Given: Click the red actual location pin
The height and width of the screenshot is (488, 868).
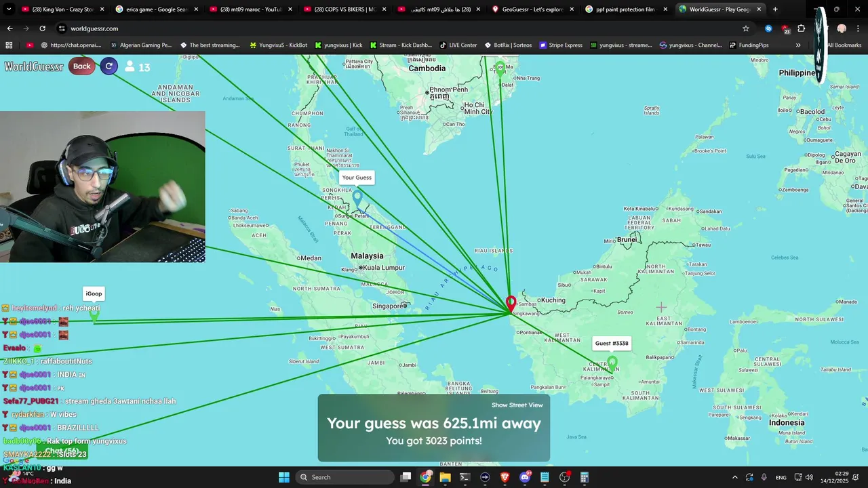Looking at the screenshot, I should pyautogui.click(x=511, y=304).
